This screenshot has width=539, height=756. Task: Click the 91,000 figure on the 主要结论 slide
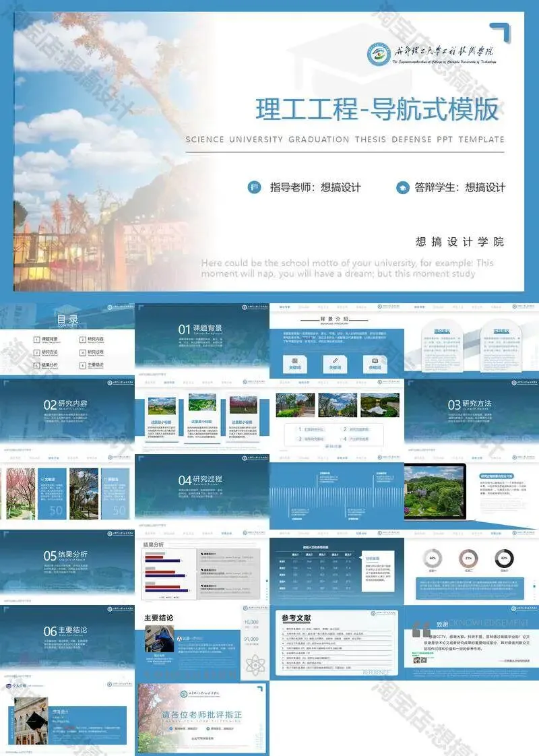coord(251,639)
